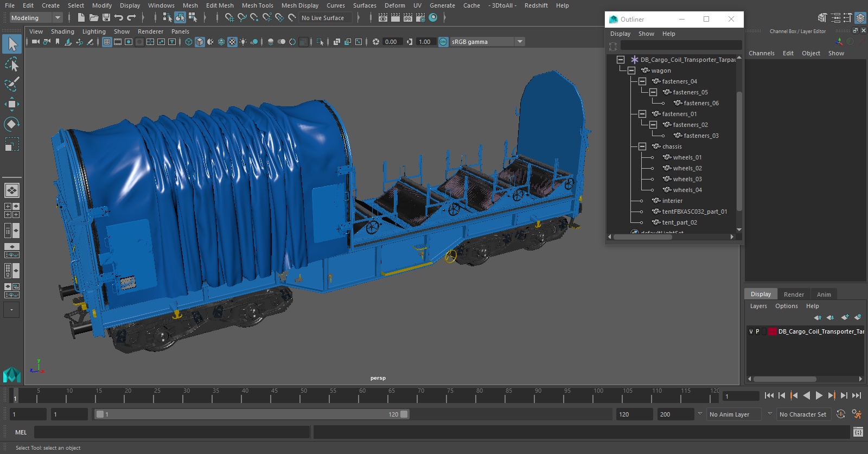Viewport: 868px width, 454px height.
Task: Choose the Paint Selection tool
Action: [x=12, y=84]
